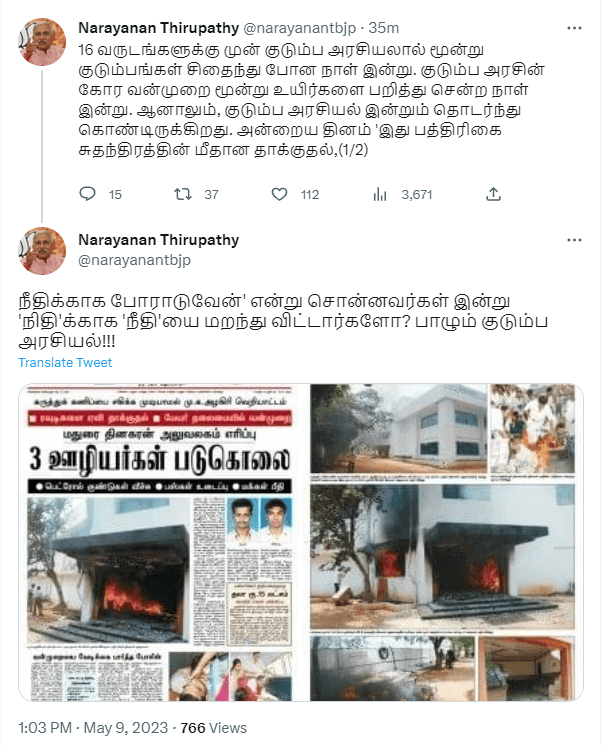
Task: Click the Narayanan Thirupathy name on second tweet
Action: 158,240
